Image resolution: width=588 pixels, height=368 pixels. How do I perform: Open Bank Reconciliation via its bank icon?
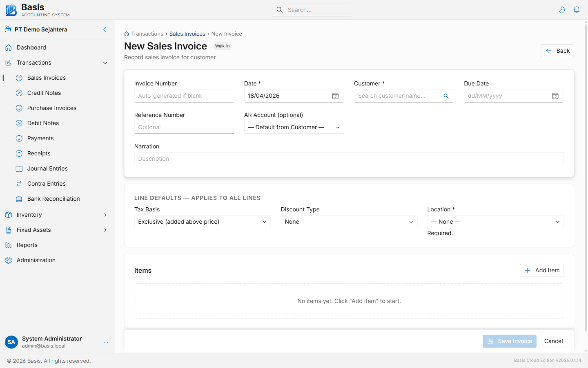[x=19, y=199]
